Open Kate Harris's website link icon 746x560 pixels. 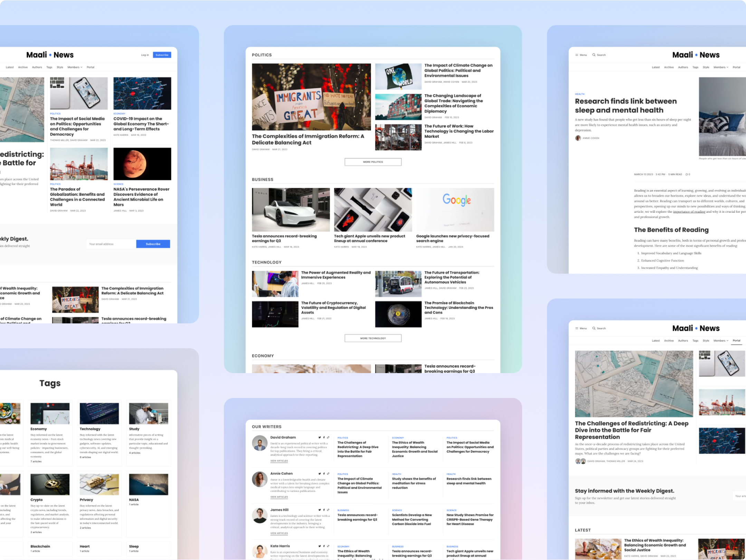pyautogui.click(x=328, y=546)
